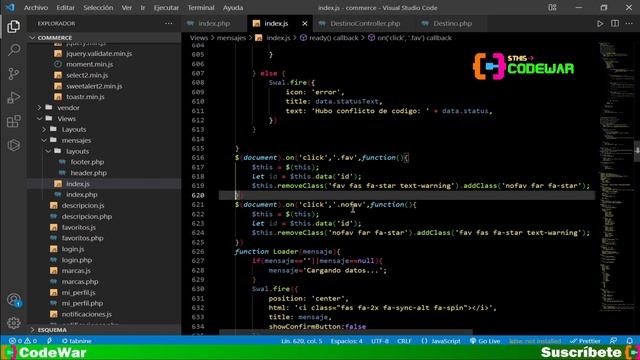Image resolution: width=640 pixels, height=360 pixels.
Task: Go to line via Lín. 620 indicator
Action: (302, 341)
